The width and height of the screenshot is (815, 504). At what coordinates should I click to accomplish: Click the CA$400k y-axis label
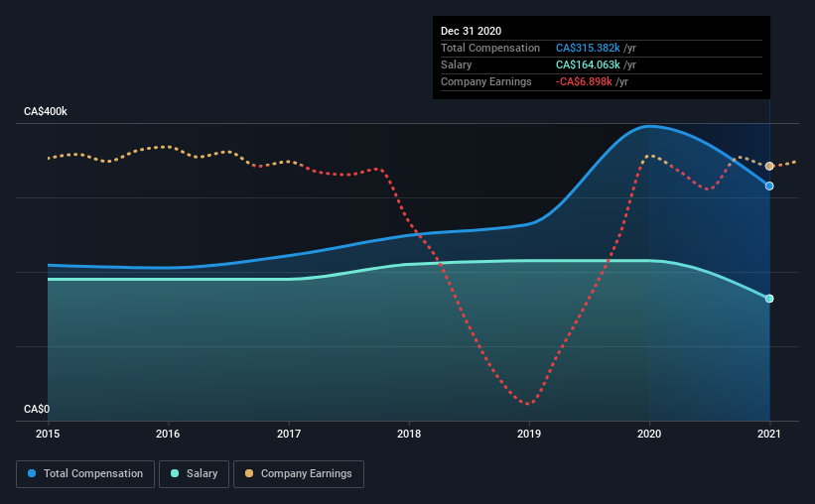[46, 111]
